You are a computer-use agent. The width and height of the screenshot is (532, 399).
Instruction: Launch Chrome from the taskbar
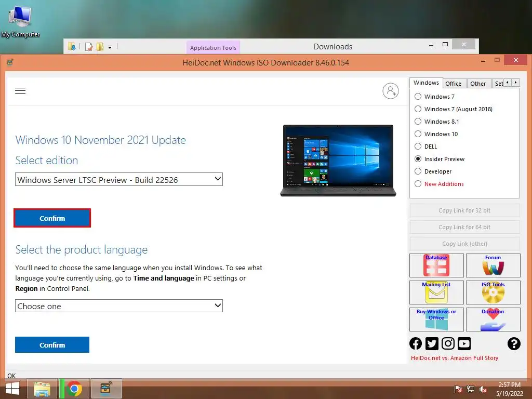click(74, 389)
